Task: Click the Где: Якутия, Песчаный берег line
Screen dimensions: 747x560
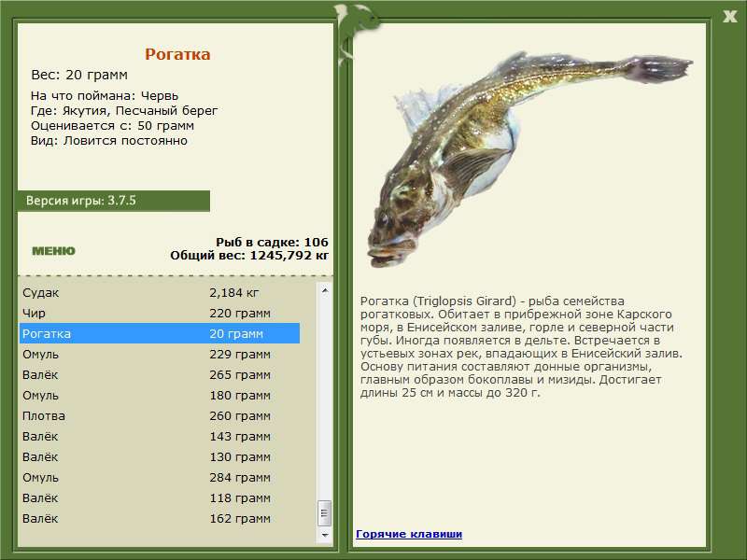Action: coord(124,110)
